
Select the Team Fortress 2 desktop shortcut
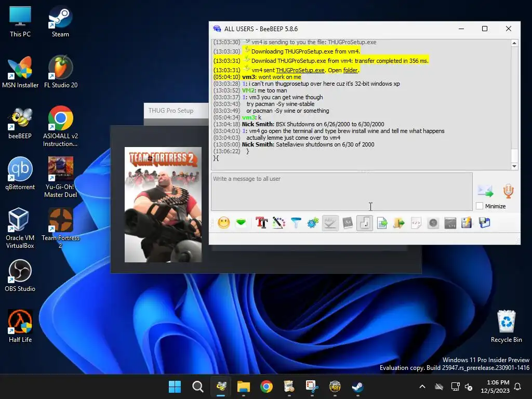pos(60,228)
